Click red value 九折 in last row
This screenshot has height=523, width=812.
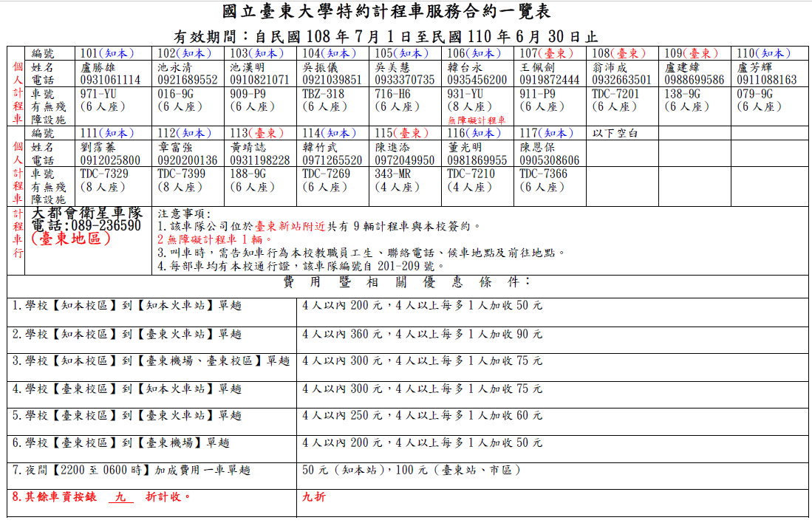pos(314,497)
